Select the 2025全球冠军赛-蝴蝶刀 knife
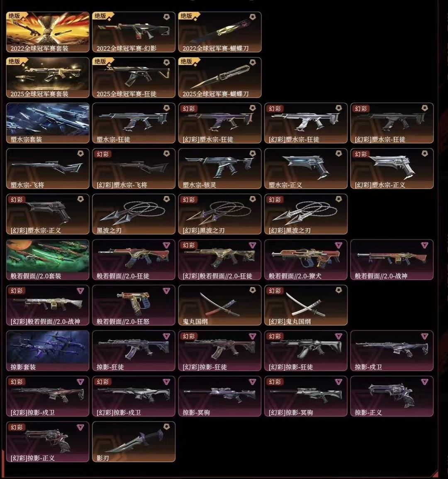This screenshot has width=448, height=479. [220, 78]
